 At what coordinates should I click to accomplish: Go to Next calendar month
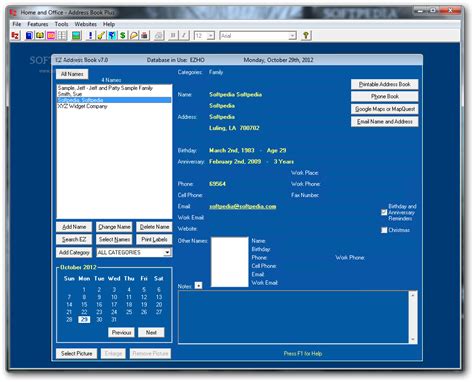(151, 332)
